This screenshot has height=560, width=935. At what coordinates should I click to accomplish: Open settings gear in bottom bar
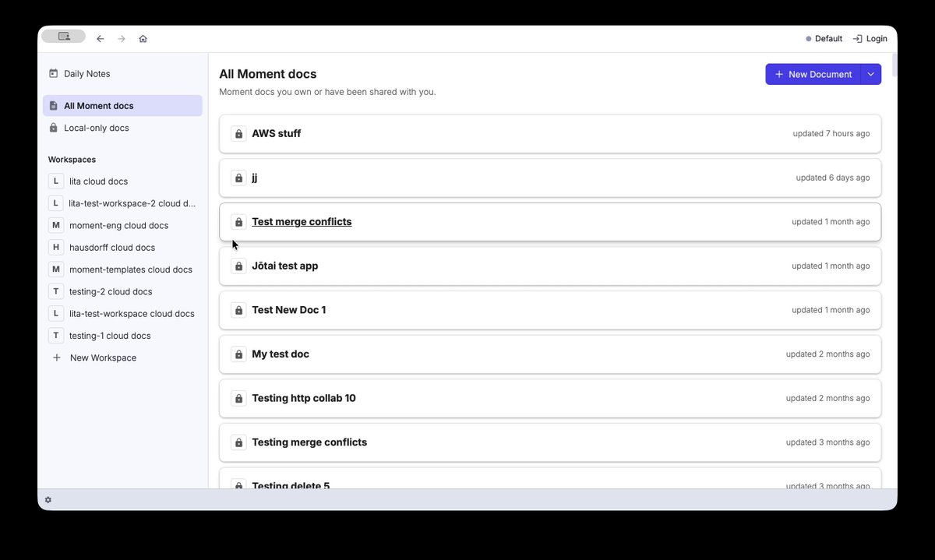click(48, 500)
